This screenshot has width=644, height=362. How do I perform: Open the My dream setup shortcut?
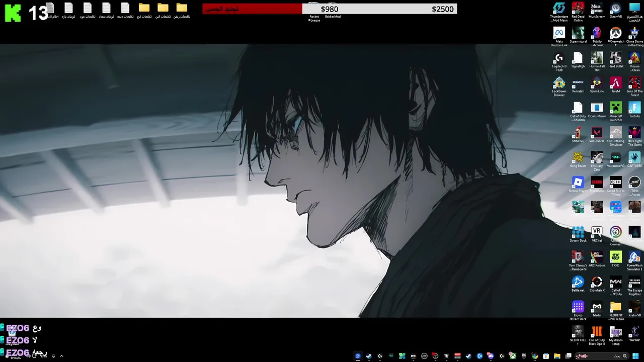[x=616, y=336]
